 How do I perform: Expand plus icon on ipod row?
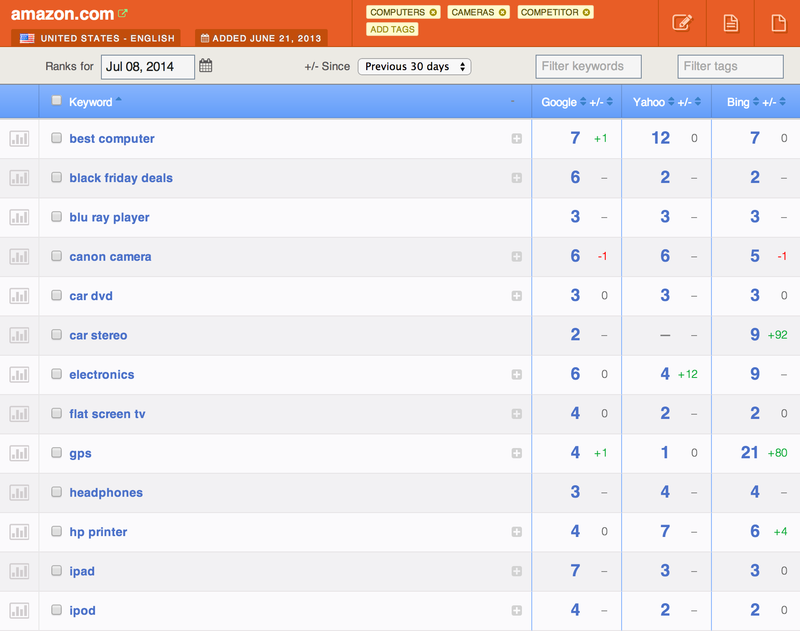516,610
